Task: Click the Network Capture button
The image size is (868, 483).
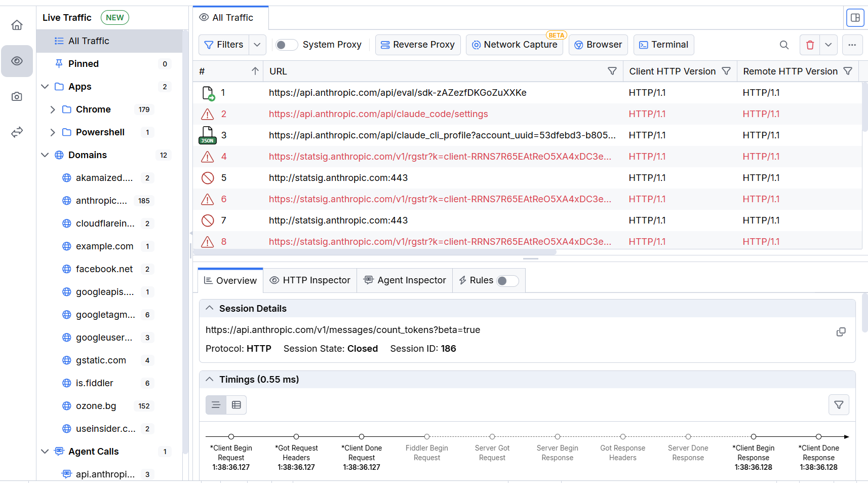Action: coord(515,45)
